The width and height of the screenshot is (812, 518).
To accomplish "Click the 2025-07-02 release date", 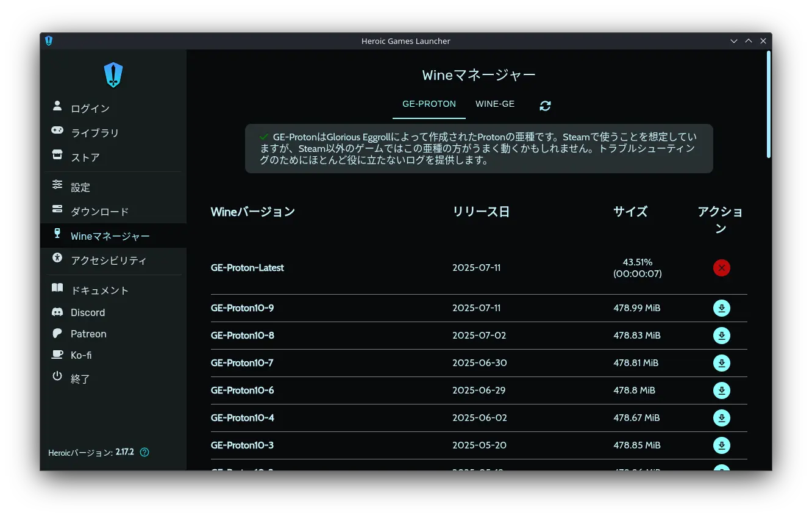I will click(x=479, y=336).
